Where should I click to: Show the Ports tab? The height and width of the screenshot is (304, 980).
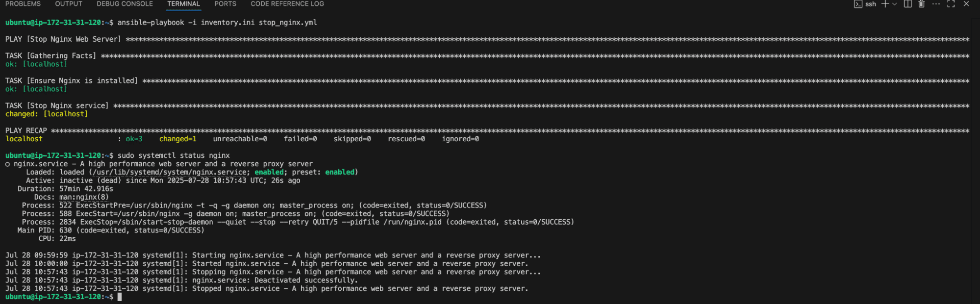[225, 4]
